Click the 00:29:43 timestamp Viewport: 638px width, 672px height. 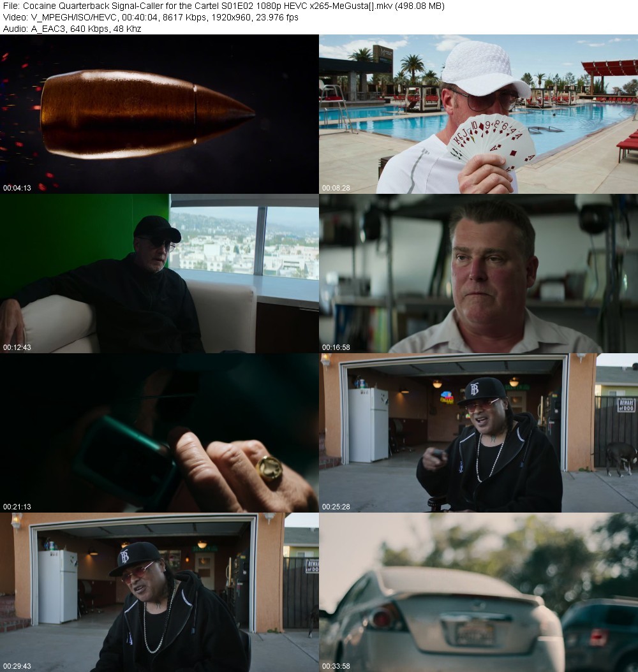[x=17, y=666]
